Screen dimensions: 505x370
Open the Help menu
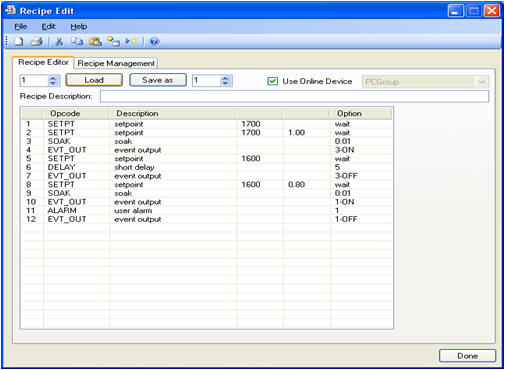coord(79,26)
